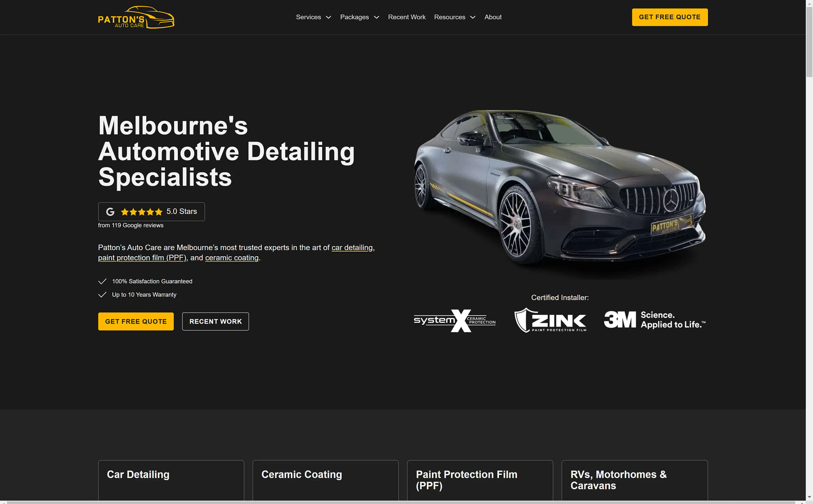Viewport: 813px width, 504px height.
Task: Click the System X Ceramic Protection logo
Action: tap(454, 320)
